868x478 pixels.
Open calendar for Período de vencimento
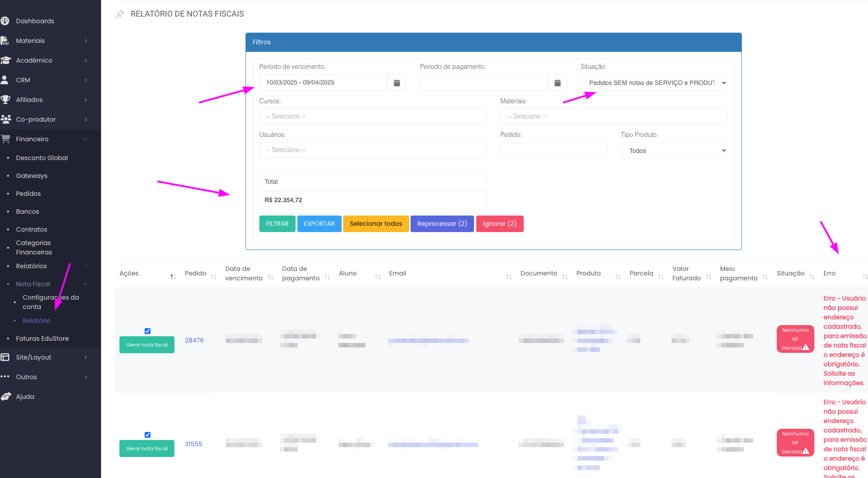click(397, 83)
